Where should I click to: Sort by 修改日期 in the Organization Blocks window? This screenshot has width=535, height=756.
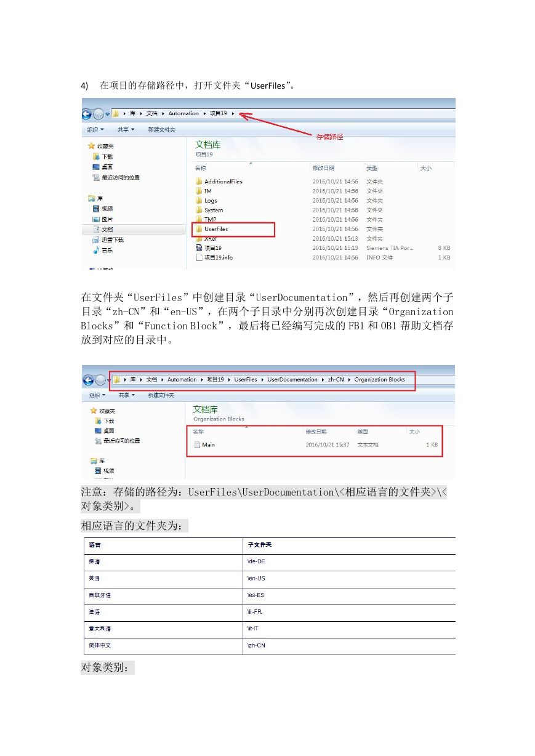[x=316, y=432]
